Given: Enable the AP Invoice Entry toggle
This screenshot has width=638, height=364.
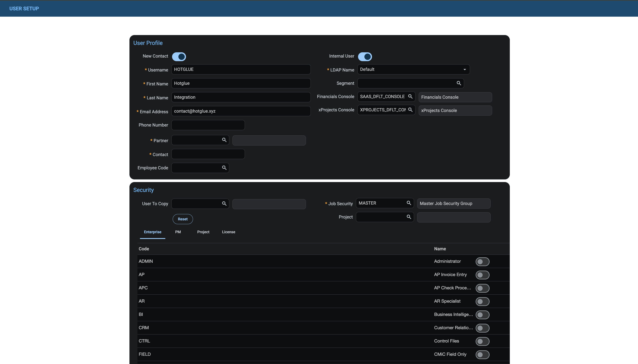Looking at the screenshot, I should tap(482, 275).
